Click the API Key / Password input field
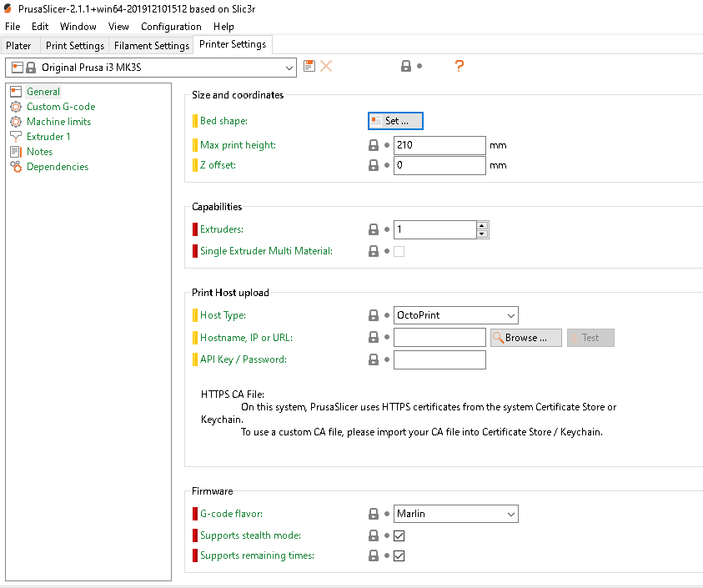This screenshot has width=703, height=588. 439,359
